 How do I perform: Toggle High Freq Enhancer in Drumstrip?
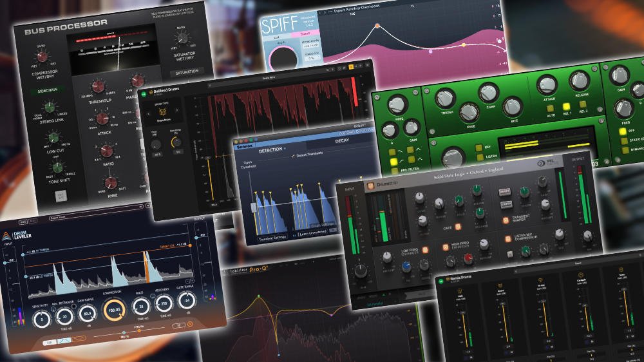click(x=445, y=247)
